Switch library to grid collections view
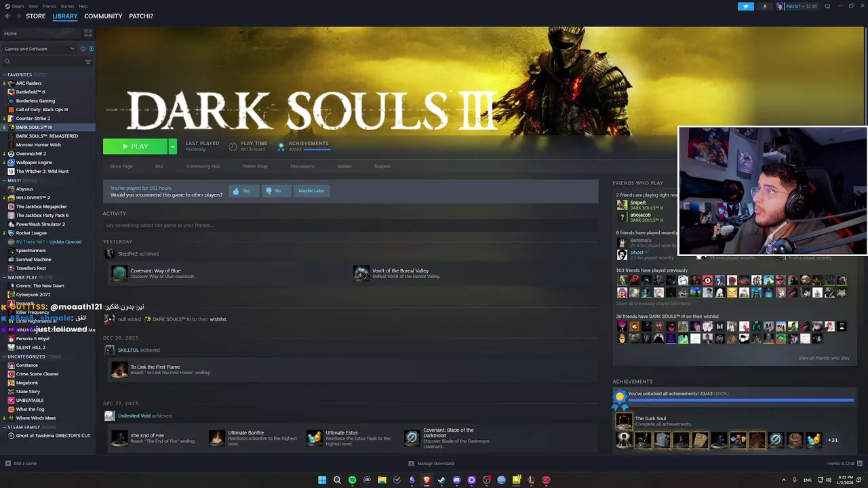The width and height of the screenshot is (868, 488). point(88,33)
